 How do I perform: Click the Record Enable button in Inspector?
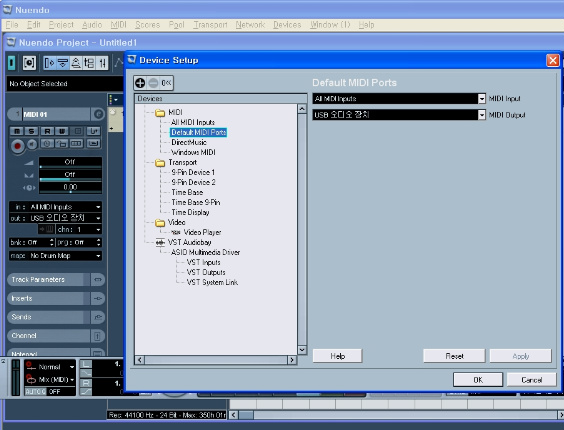click(17, 145)
